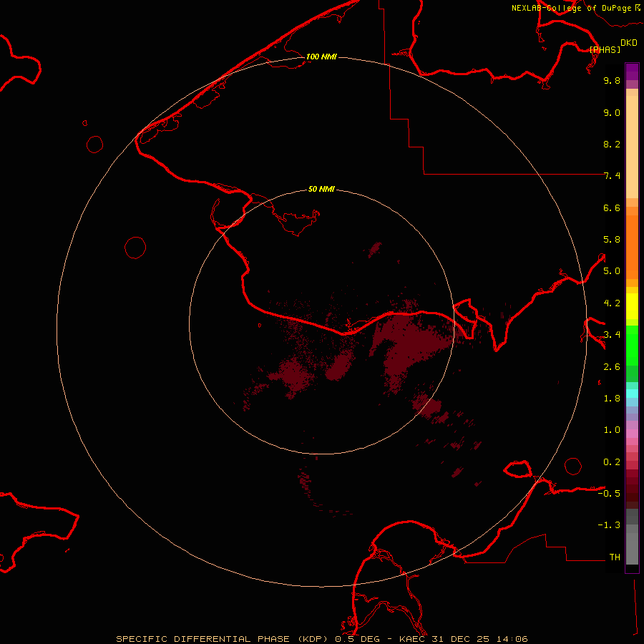Click the NEXLAB-College of DuPage title text
This screenshot has width=644, height=644.
tap(571, 8)
